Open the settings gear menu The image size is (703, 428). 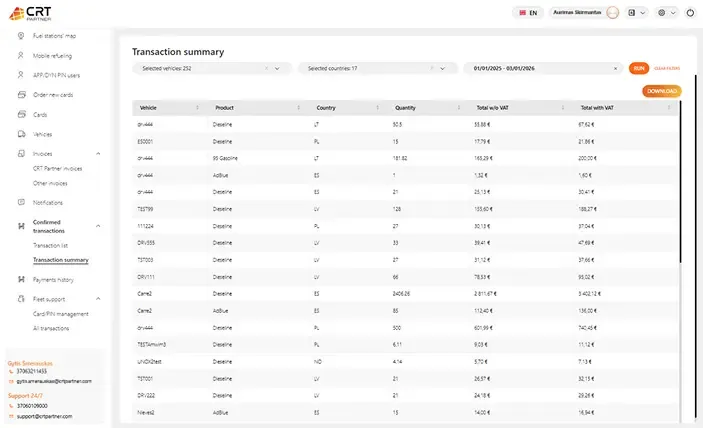point(662,13)
